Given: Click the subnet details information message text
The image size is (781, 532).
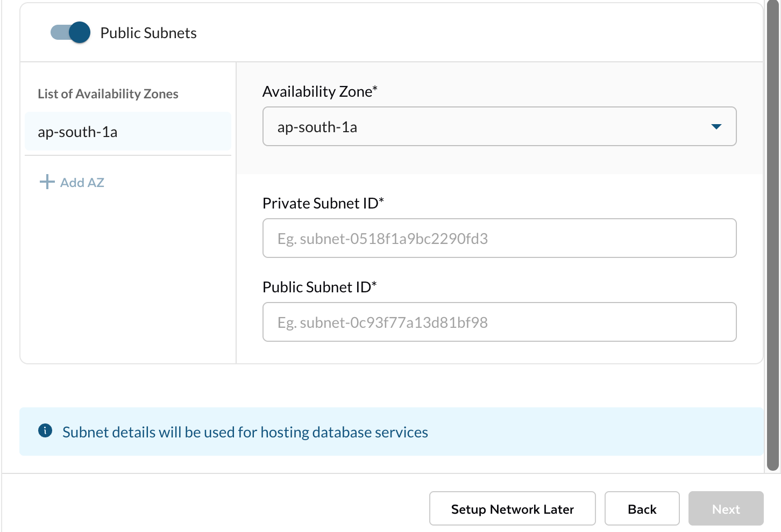Looking at the screenshot, I should point(245,432).
